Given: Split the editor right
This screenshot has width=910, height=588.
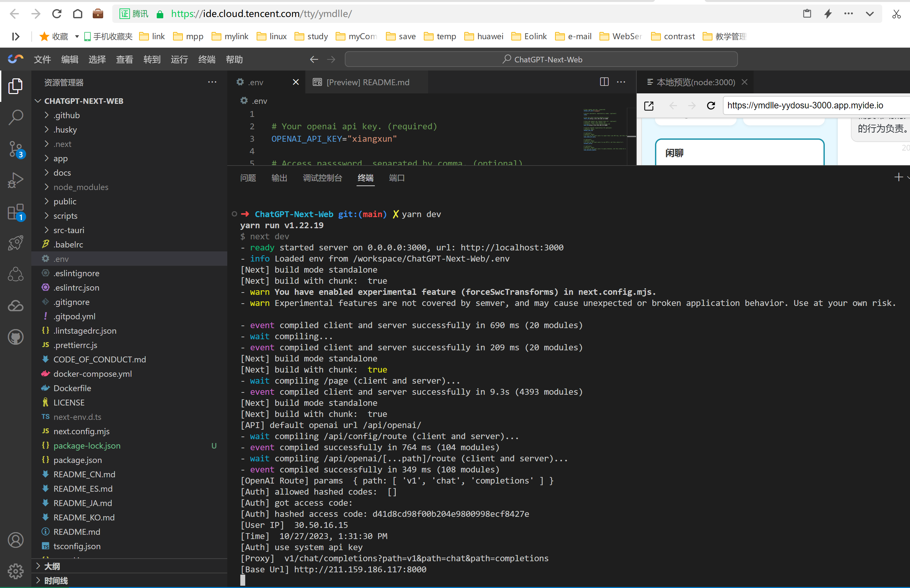Looking at the screenshot, I should point(604,82).
